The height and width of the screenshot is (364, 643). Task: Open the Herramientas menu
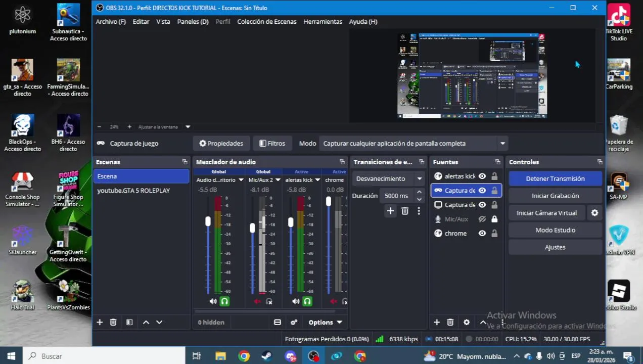click(323, 22)
